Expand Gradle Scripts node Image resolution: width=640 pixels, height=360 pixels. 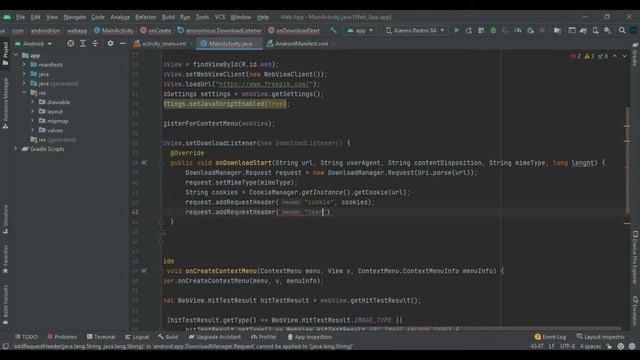[16, 149]
